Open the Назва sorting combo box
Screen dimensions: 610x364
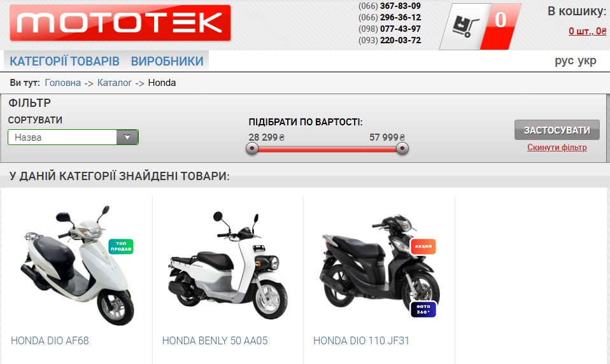(73, 137)
